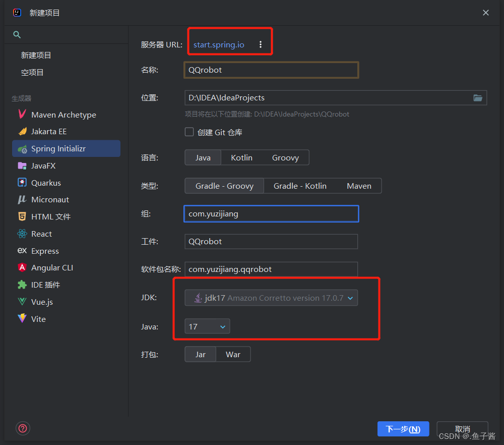Click the HTML 文件 shield icon
The height and width of the screenshot is (445, 504).
(x=22, y=216)
